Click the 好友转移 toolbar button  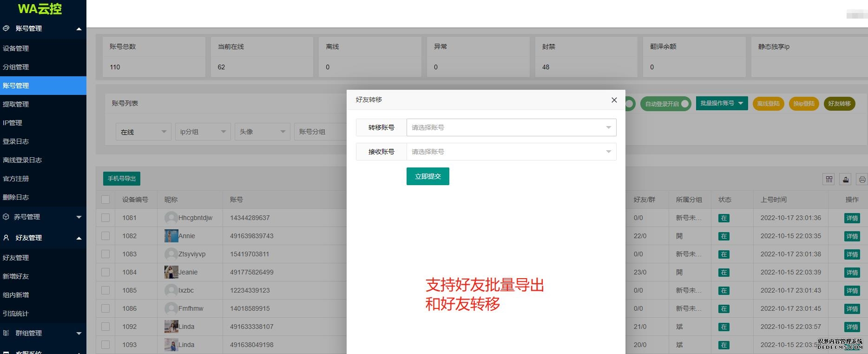pos(839,104)
